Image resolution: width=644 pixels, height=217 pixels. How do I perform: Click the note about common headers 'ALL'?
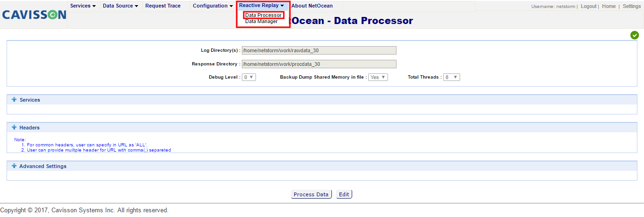pyautogui.click(x=87, y=145)
